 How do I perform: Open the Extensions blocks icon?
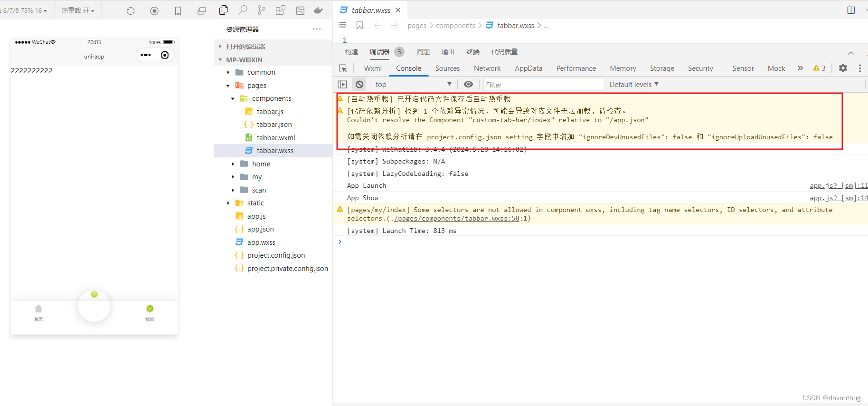281,10
